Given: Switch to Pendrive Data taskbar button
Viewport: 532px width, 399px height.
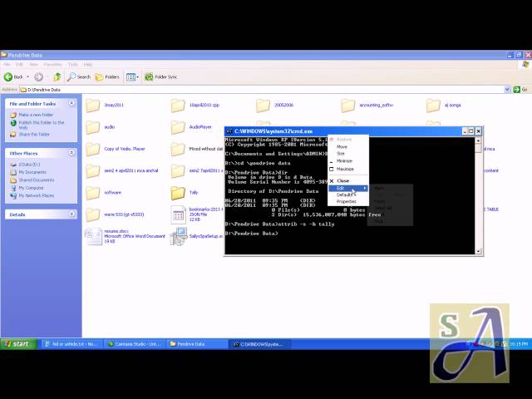Looking at the screenshot, I should tap(197, 344).
